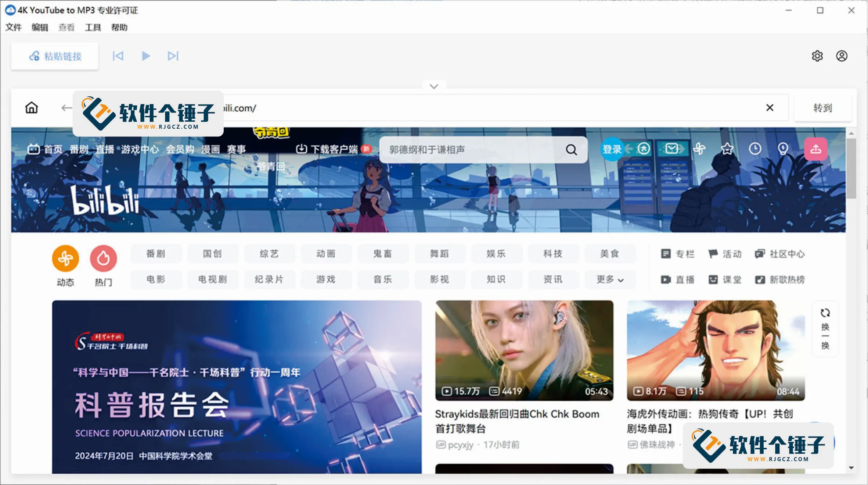Click the pink upload button

coord(816,149)
